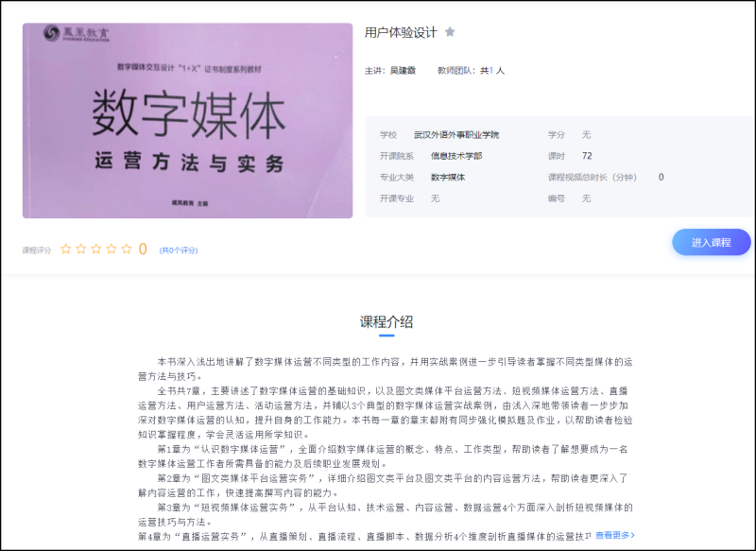Click the Phoenix Education logo on cover

point(77,33)
